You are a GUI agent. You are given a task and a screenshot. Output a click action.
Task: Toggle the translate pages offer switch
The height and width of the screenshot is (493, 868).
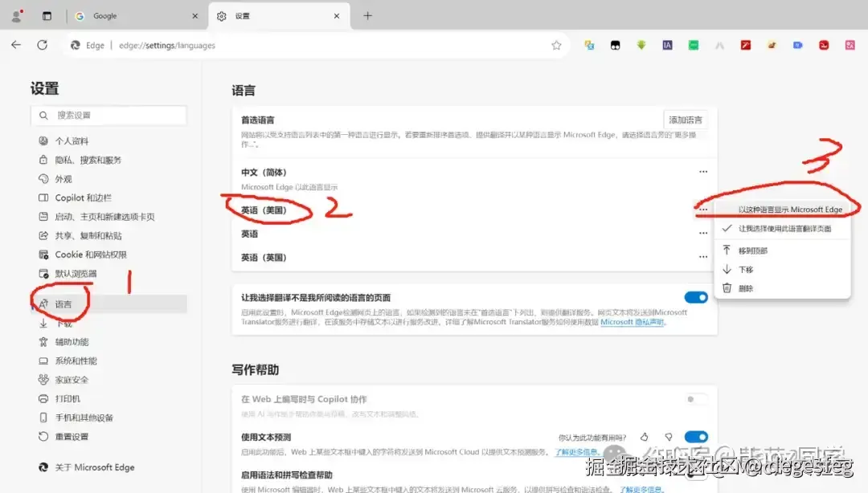696,297
